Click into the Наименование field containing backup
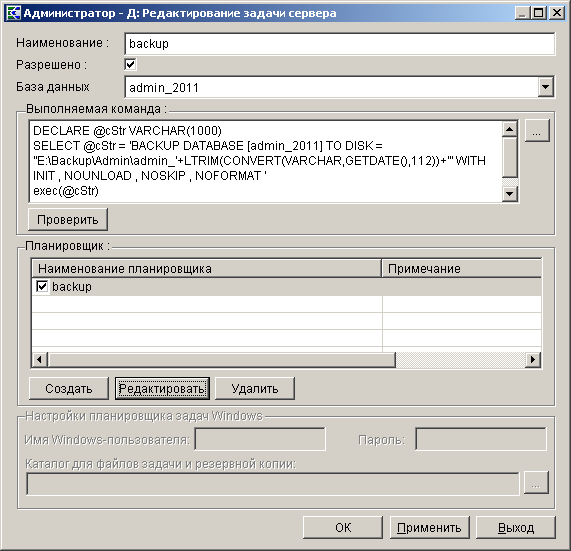This screenshot has height=551, width=571. point(339,44)
